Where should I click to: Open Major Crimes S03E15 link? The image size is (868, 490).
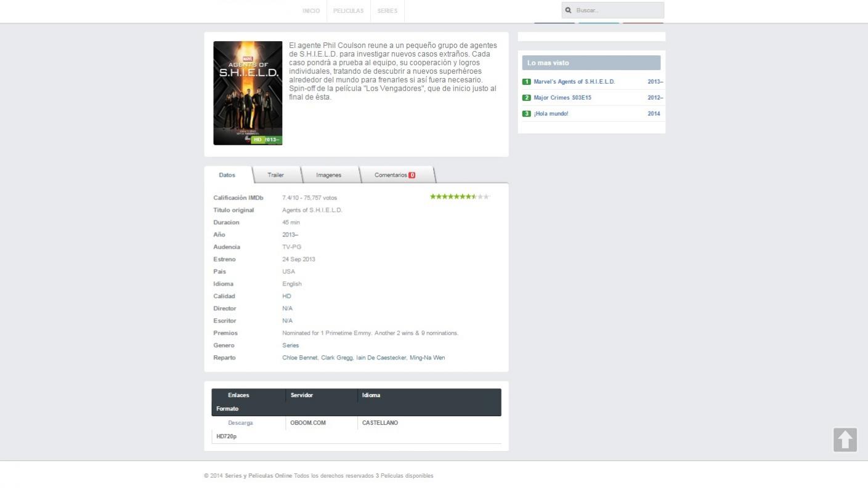tap(562, 97)
